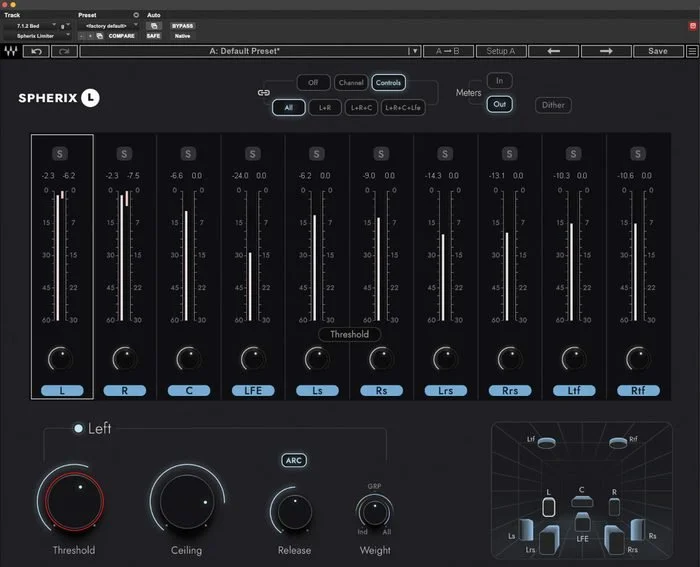Select the Ls speaker in room view
Screen dimensions: 700x567
[x=525, y=530]
